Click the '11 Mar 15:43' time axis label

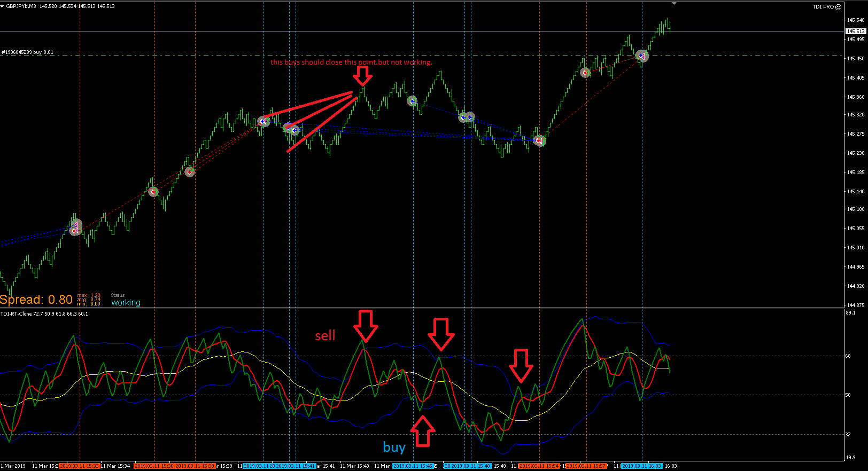coord(354,466)
